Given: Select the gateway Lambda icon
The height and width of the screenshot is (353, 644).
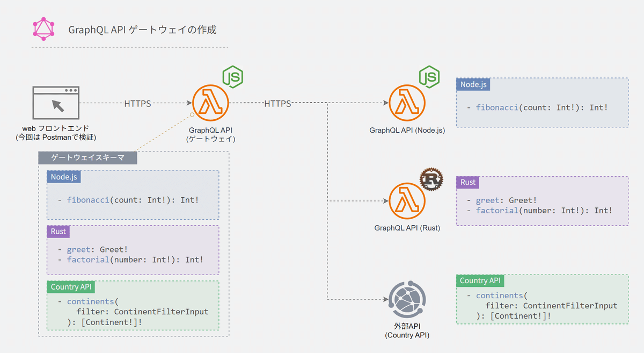Looking at the screenshot, I should click(x=210, y=102).
